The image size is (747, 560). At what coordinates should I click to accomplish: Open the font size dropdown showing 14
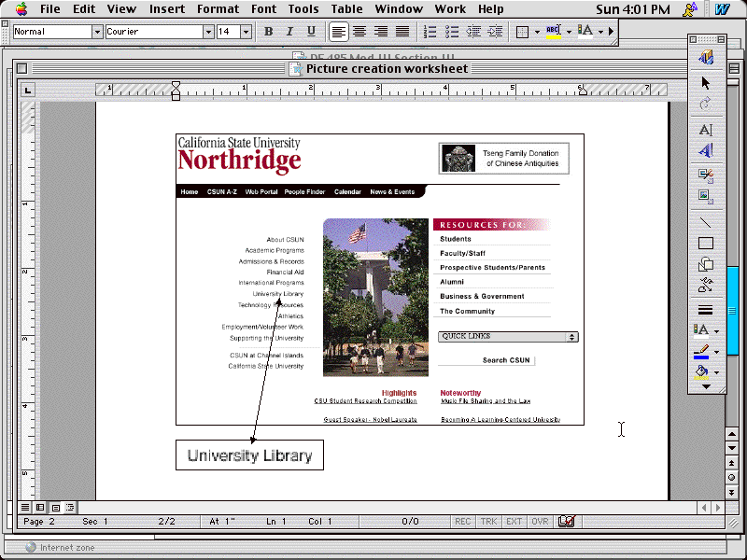click(x=246, y=32)
